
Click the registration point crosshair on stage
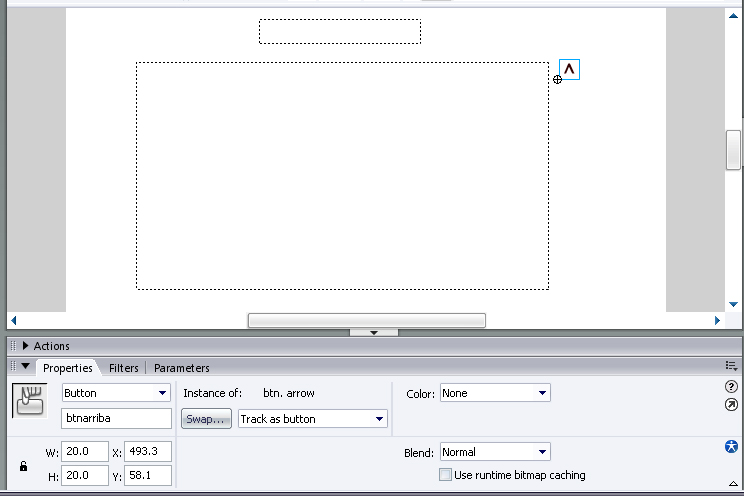(558, 79)
